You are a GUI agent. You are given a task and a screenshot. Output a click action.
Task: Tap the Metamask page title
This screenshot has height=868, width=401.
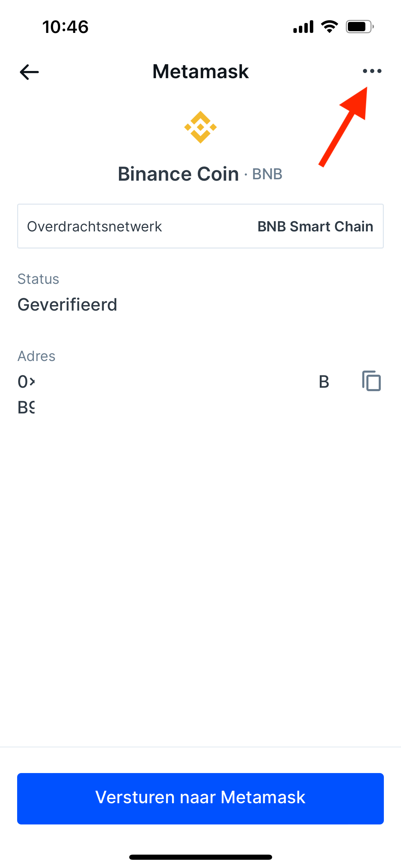[x=200, y=71]
